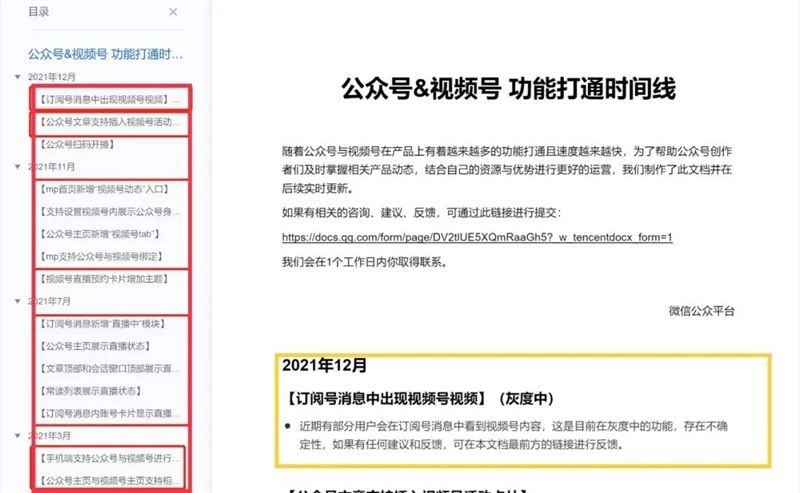
Task: Go to 【公众号主页展示直播状态】 entry
Action: (95, 347)
